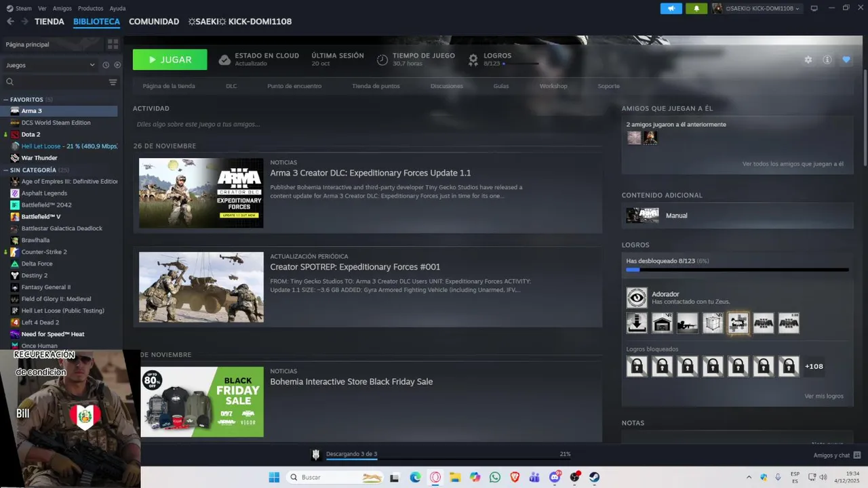The width and height of the screenshot is (868, 488).
Task: Click the download-arrow unlocked achievement icon
Action: 637,323
